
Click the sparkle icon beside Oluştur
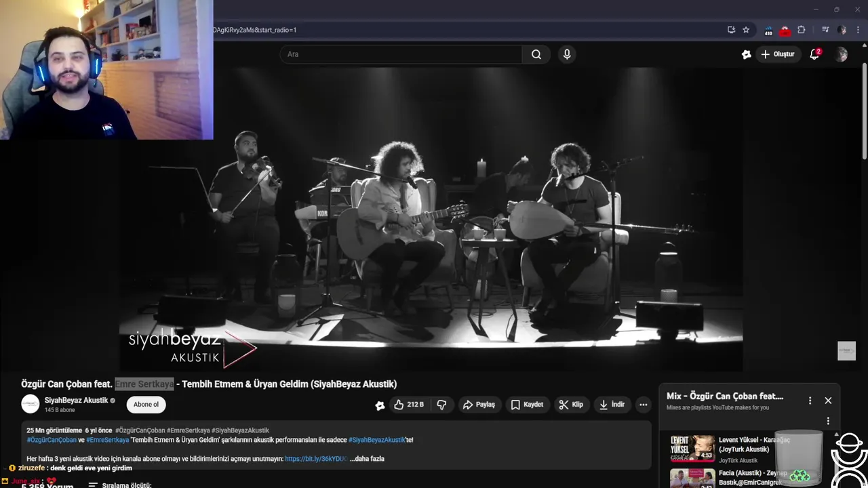click(747, 54)
